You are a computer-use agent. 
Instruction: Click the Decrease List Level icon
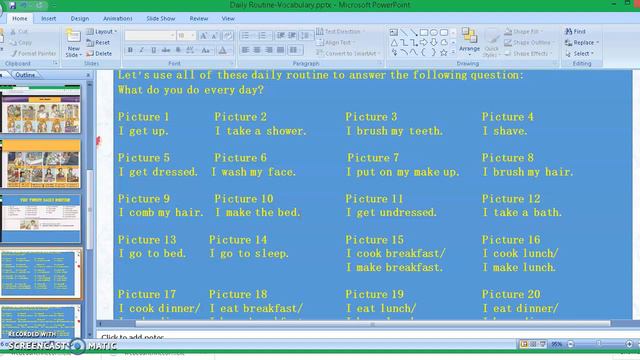click(281, 36)
